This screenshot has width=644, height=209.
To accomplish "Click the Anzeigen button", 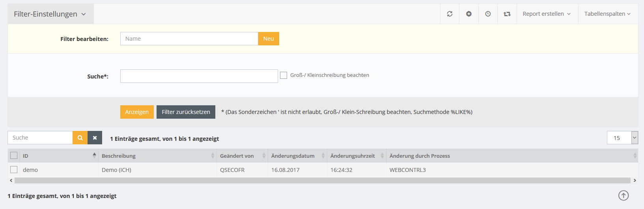I will [x=137, y=112].
